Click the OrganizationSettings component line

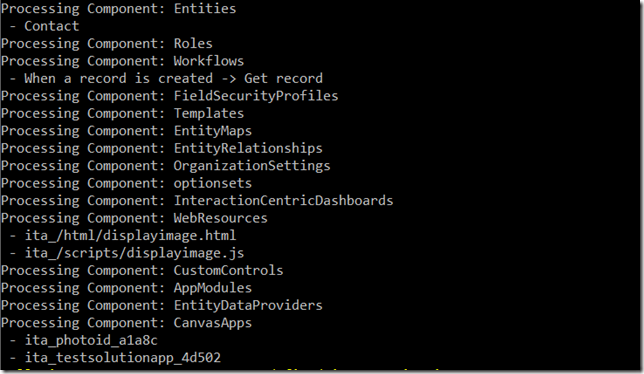pyautogui.click(x=166, y=166)
